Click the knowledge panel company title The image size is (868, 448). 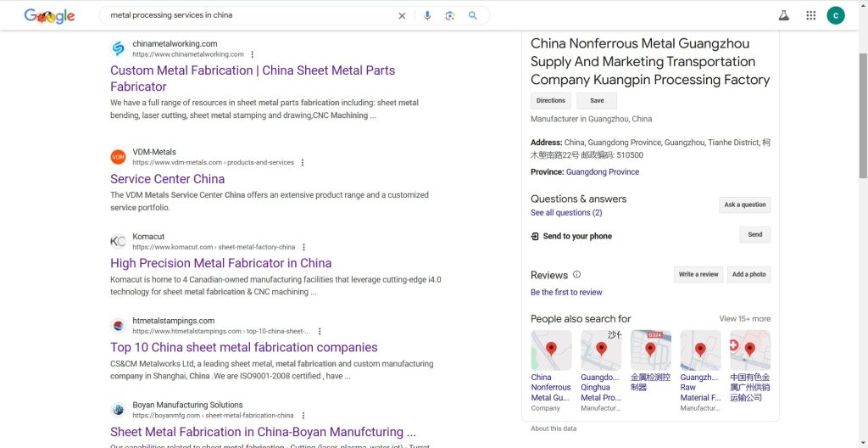(650, 62)
